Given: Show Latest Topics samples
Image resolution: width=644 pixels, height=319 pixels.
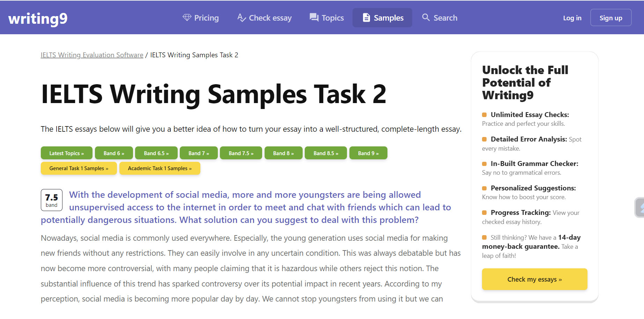Looking at the screenshot, I should click(66, 153).
